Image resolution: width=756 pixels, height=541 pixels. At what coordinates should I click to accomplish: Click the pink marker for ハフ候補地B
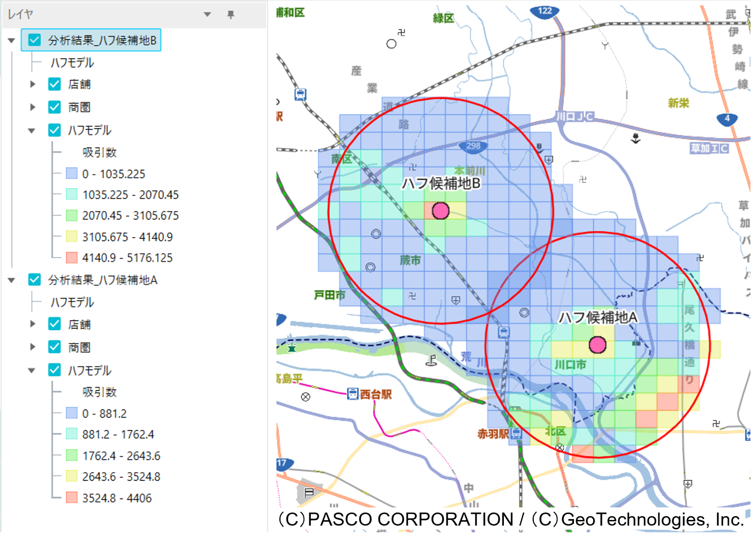coord(440,211)
